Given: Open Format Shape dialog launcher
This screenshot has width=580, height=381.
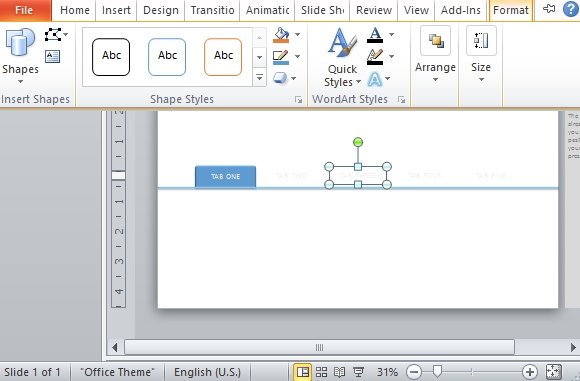Looking at the screenshot, I should click(298, 100).
